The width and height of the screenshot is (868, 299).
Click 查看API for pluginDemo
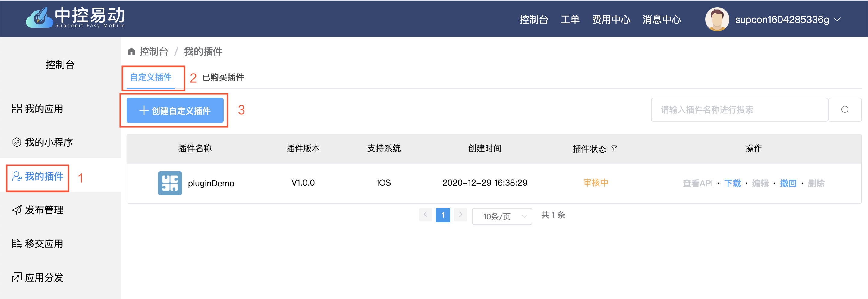click(x=697, y=183)
